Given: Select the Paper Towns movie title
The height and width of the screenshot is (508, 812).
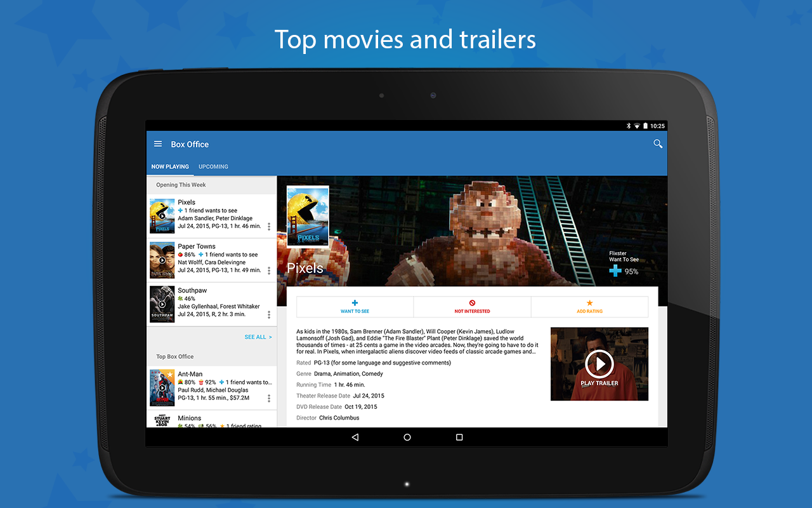Looking at the screenshot, I should pyautogui.click(x=197, y=246).
